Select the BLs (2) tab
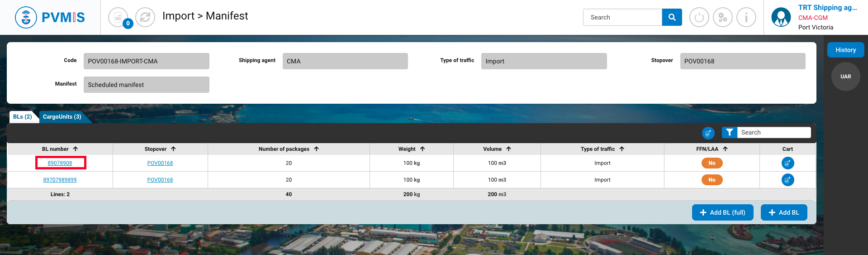 22,117
